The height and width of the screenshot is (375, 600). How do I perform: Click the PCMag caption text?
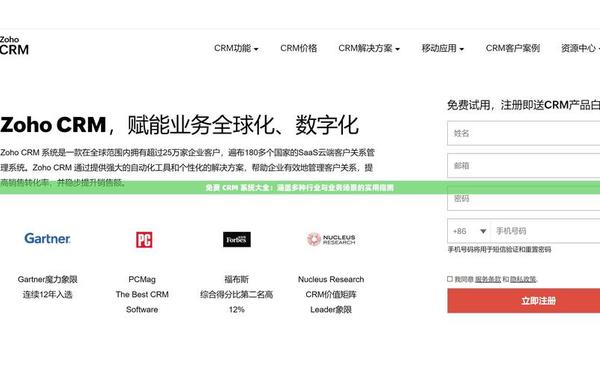pos(142,279)
